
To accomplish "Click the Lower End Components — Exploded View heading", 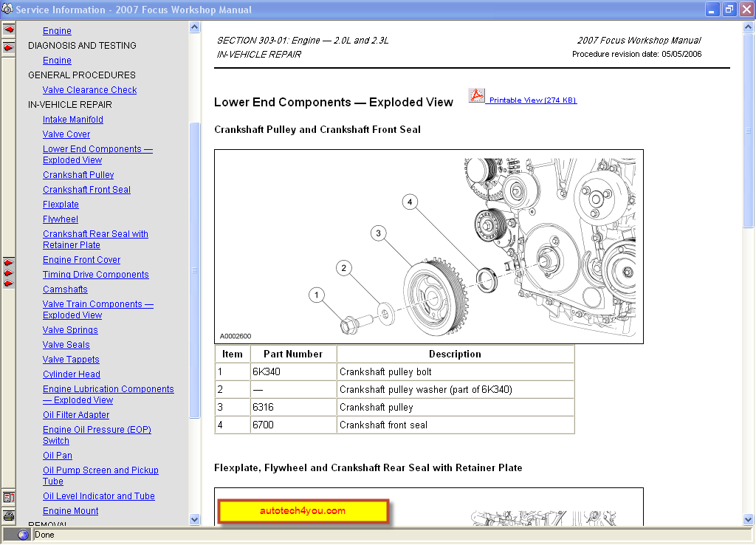I will click(x=334, y=102).
